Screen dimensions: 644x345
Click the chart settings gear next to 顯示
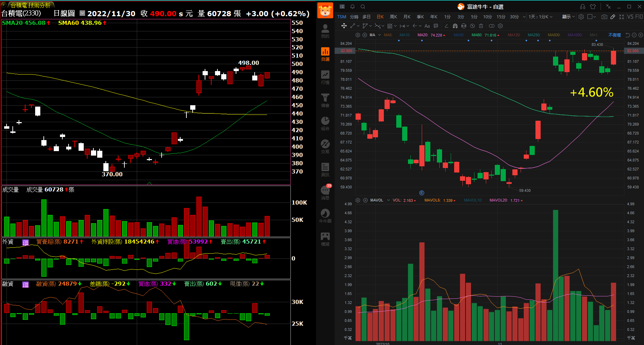point(581,17)
